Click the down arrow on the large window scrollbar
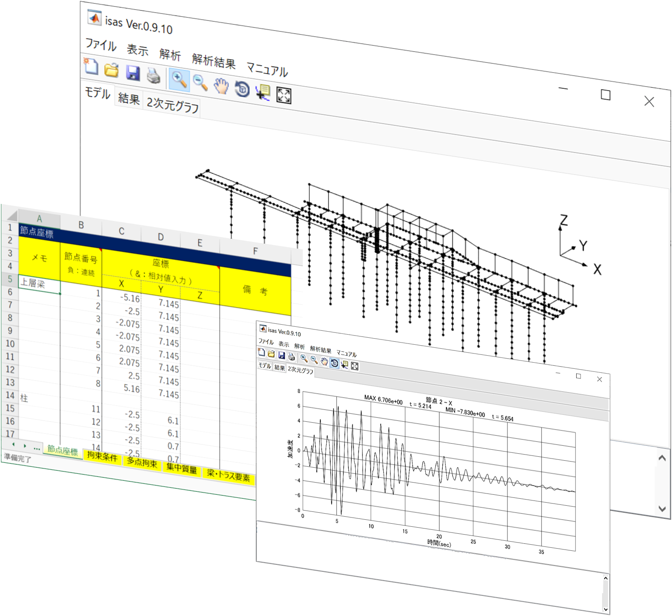672x616 pixels. coord(662,508)
